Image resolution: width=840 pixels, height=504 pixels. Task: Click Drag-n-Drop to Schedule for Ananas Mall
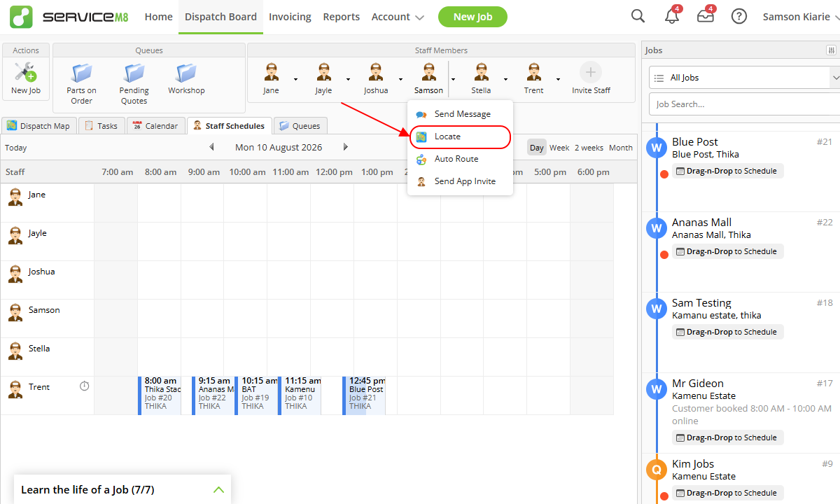pos(728,251)
